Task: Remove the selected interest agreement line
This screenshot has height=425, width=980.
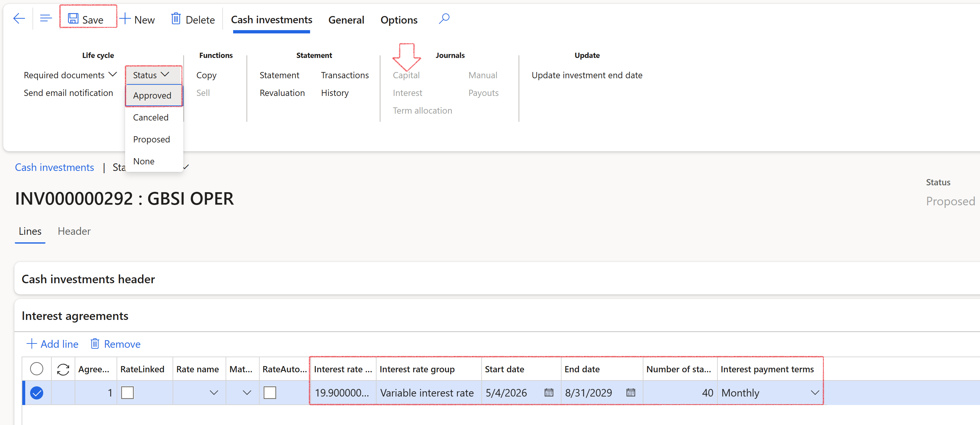Action: pyautogui.click(x=116, y=344)
